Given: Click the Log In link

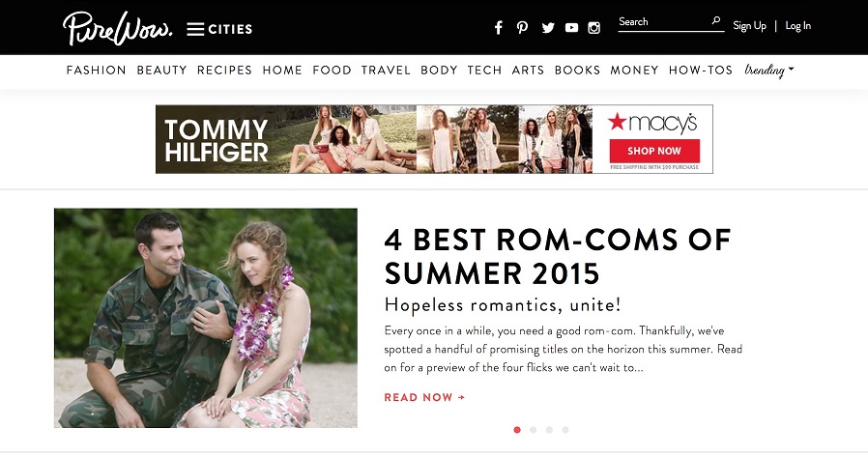Looking at the screenshot, I should click(797, 25).
